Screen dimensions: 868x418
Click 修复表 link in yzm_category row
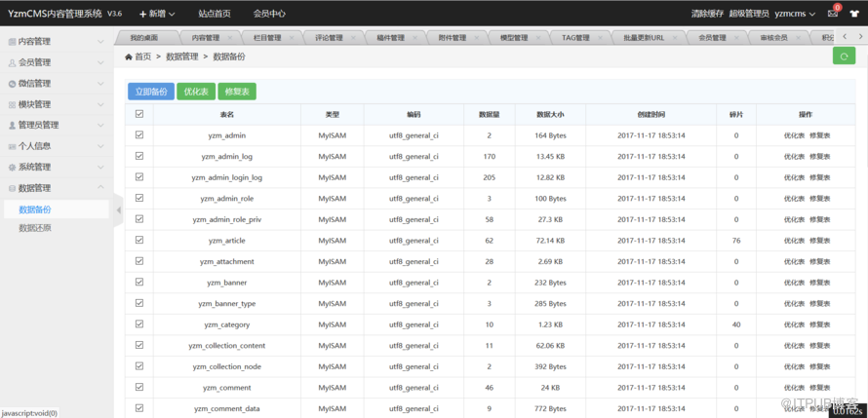(x=819, y=324)
